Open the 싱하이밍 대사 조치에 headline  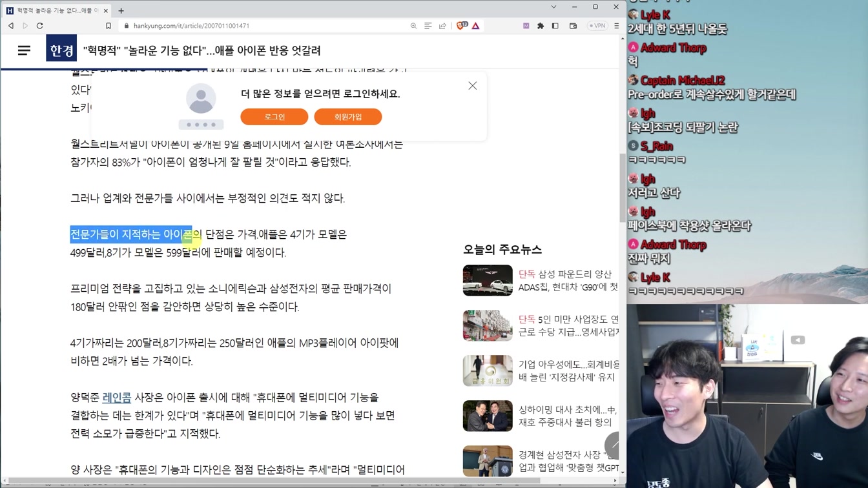[x=568, y=416]
